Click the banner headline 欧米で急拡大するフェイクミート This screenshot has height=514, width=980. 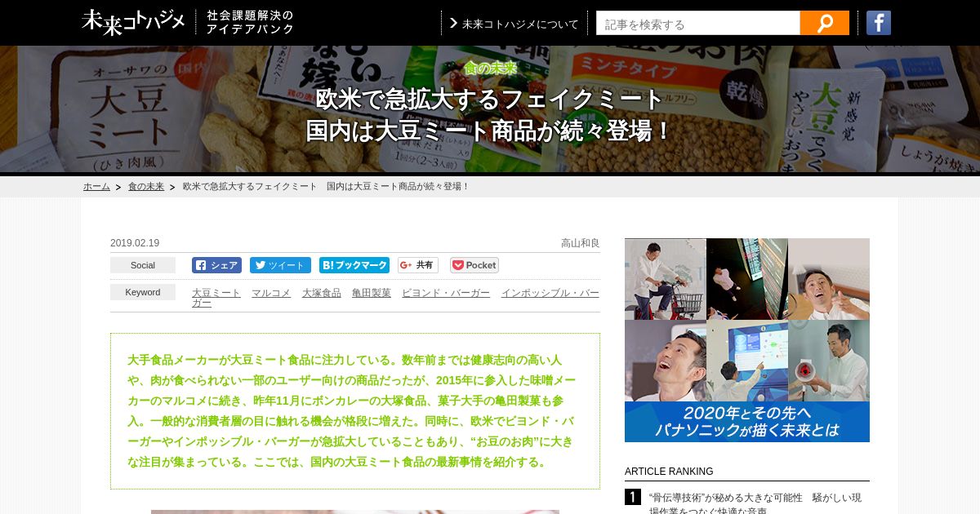(490, 100)
